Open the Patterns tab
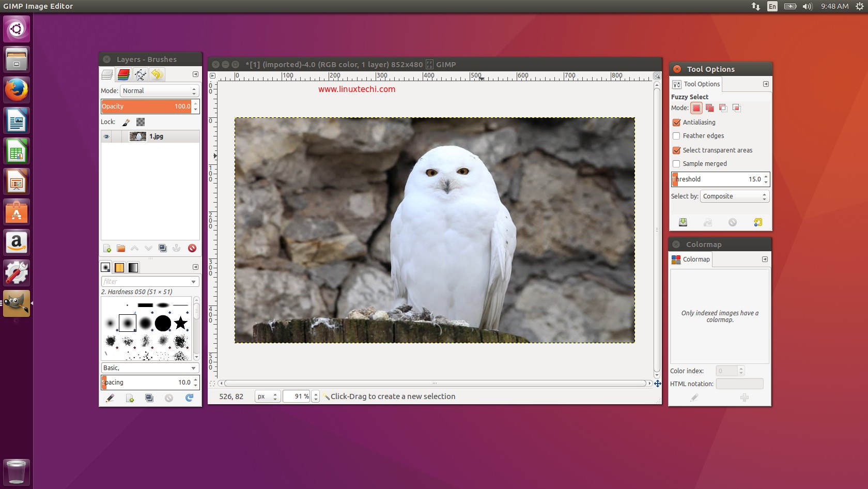Image resolution: width=868 pixels, height=489 pixels. tap(119, 267)
